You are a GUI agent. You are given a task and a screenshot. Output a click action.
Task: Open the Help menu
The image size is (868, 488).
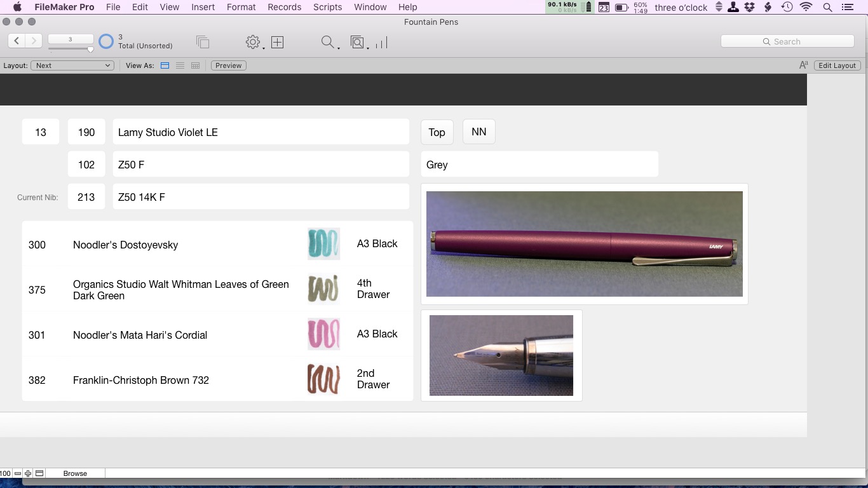click(x=407, y=7)
